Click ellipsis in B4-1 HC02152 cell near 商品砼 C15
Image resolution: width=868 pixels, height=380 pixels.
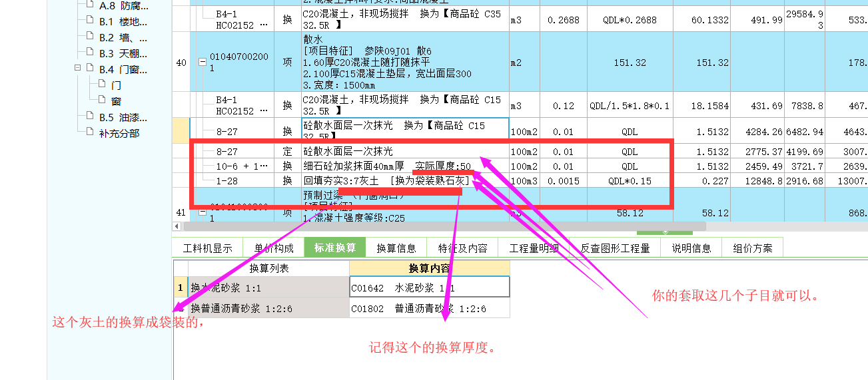pyautogui.click(x=262, y=111)
